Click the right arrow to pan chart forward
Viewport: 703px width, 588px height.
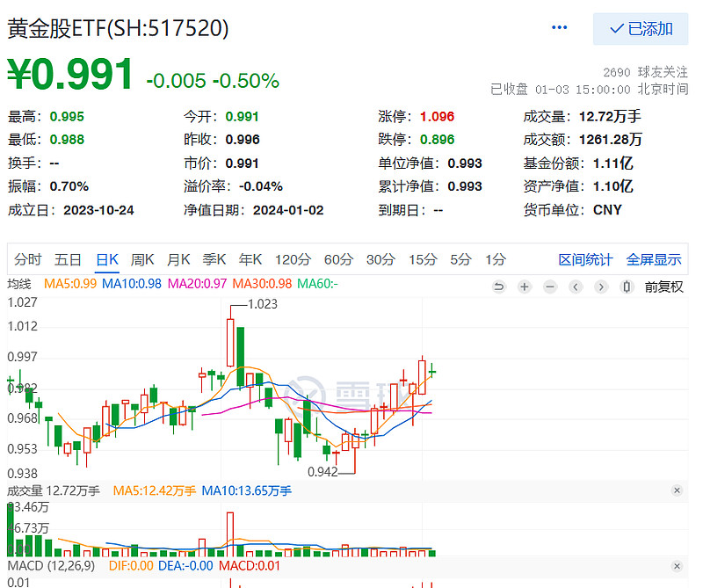(600, 287)
